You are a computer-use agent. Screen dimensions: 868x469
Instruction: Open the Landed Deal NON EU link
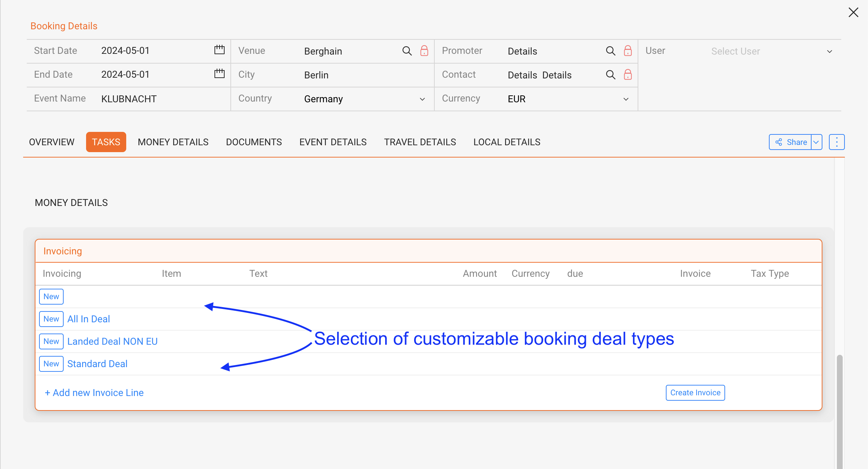[112, 341]
